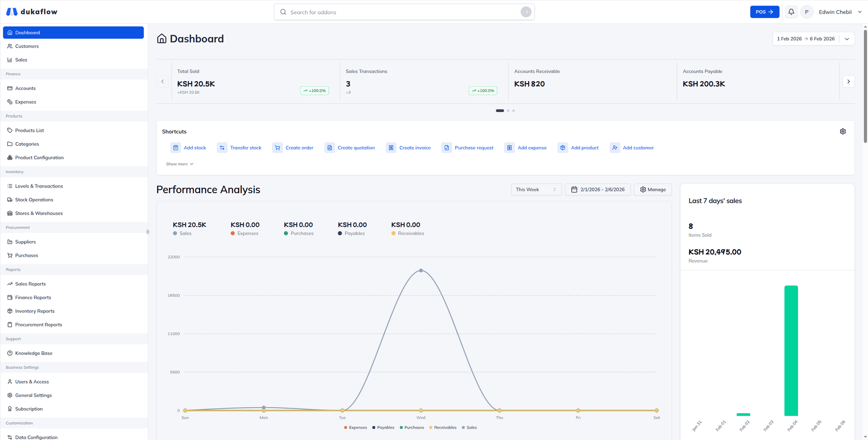868x440 pixels.
Task: Click the Add expense shortcut icon
Action: coord(509,147)
